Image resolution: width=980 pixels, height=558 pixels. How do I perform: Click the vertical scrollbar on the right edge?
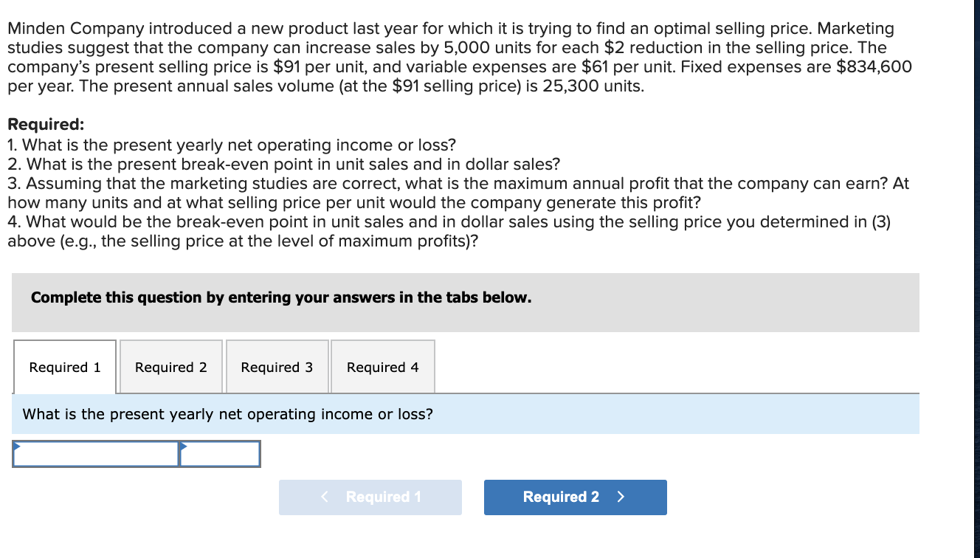976,279
